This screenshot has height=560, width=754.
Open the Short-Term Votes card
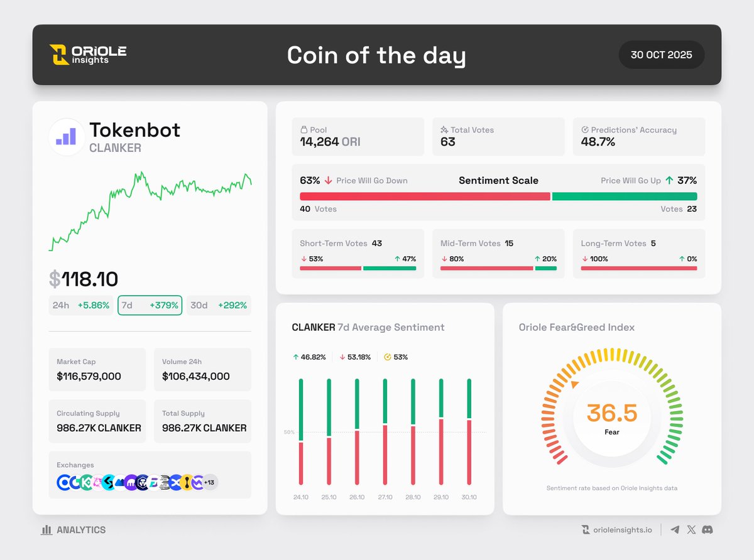(x=358, y=254)
